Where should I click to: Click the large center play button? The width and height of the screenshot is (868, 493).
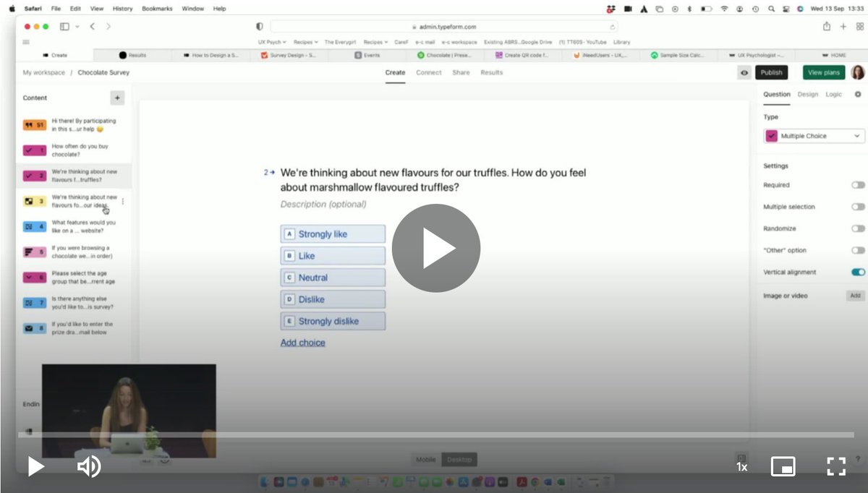(x=436, y=248)
